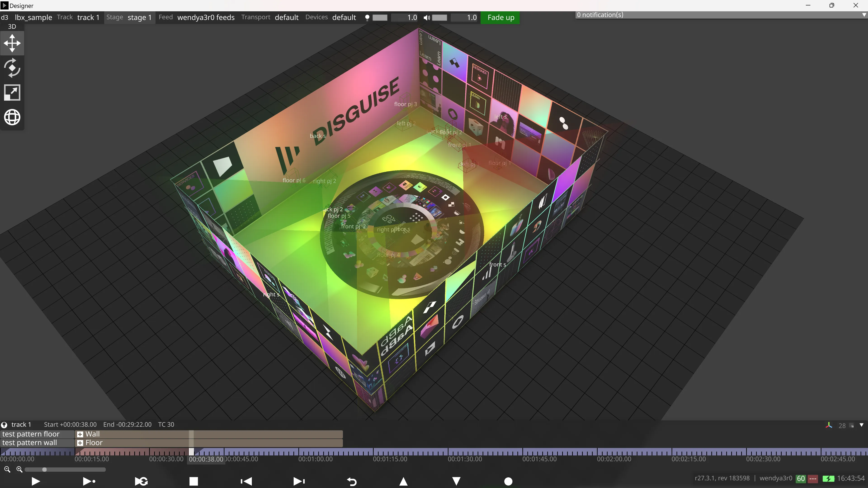The height and width of the screenshot is (488, 868).
Task: Click the battery power status icon
Action: pos(828,479)
